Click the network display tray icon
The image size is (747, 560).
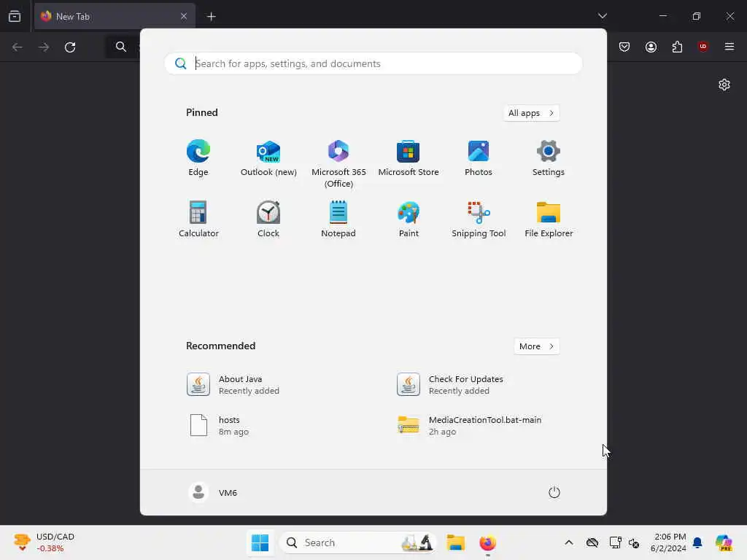click(615, 542)
